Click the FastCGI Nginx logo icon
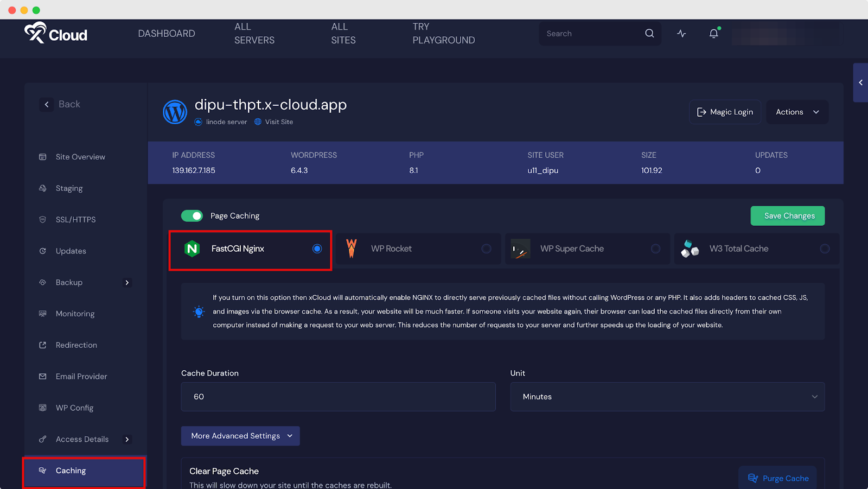 192,249
